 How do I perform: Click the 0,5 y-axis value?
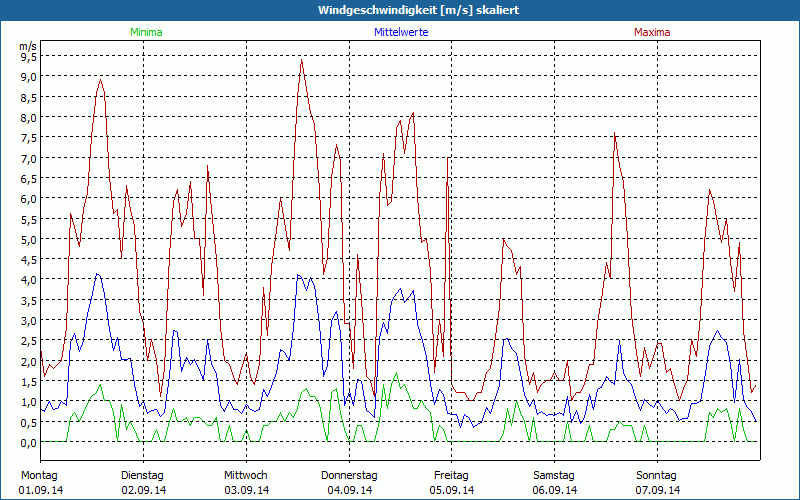29,422
